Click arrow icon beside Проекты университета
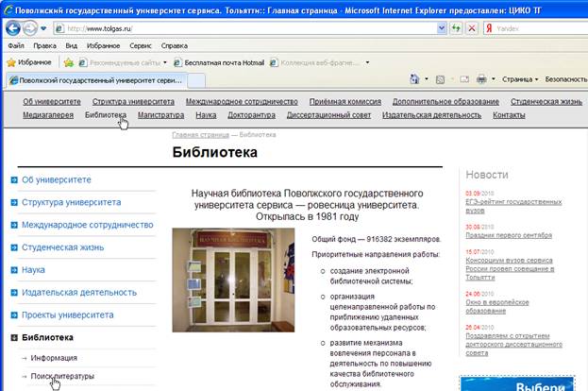 pos(14,315)
